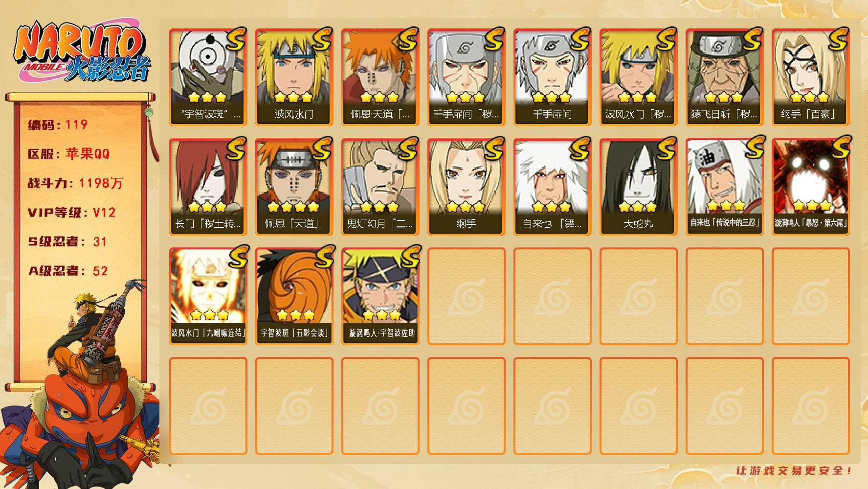Click the three stars on 纲手 card in second row
This screenshot has height=489, width=868.
[x=466, y=207]
